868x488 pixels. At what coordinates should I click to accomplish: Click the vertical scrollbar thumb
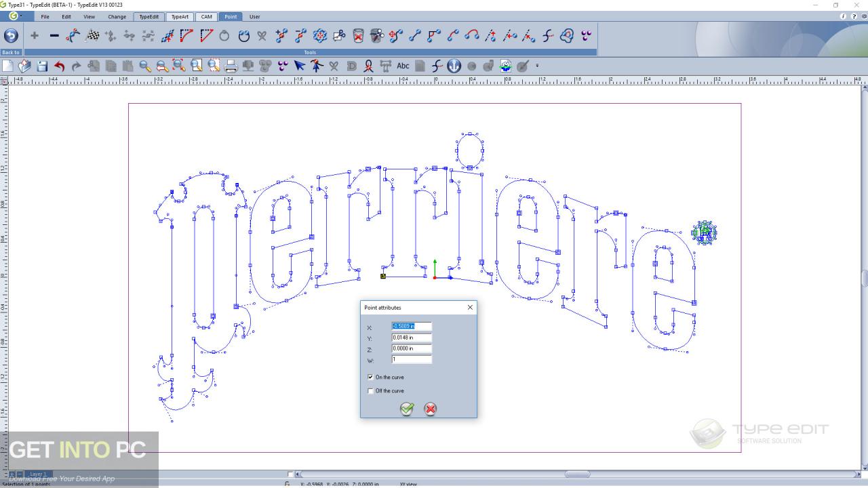865,278
